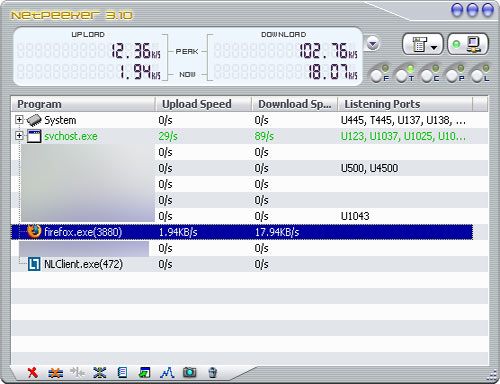Click System listening ports U445, T445 cell
The image size is (500, 384).
[403, 120]
